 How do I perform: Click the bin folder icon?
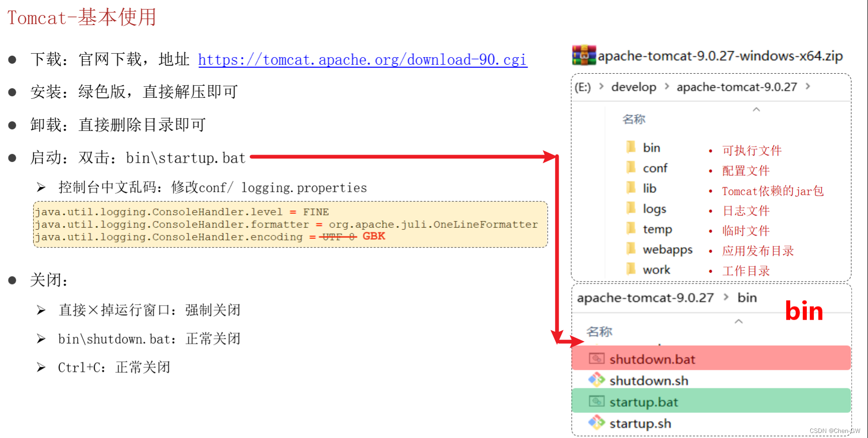[x=631, y=147]
